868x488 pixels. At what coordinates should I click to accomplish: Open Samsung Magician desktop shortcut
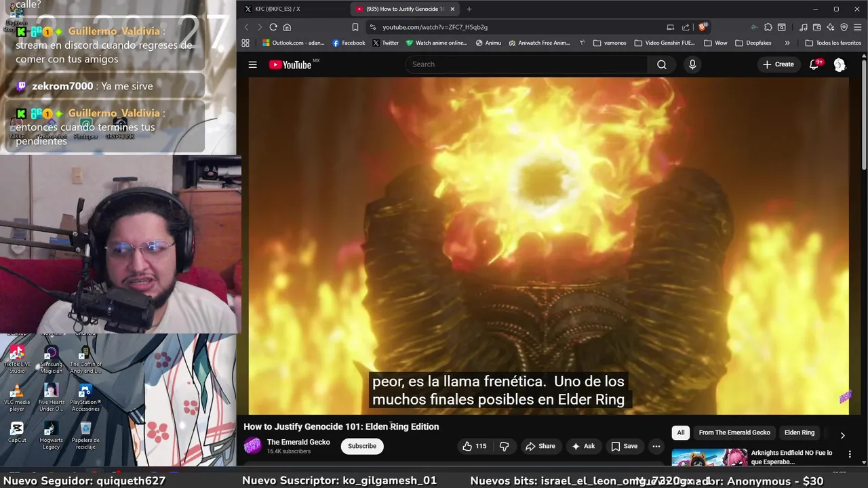[51, 360]
